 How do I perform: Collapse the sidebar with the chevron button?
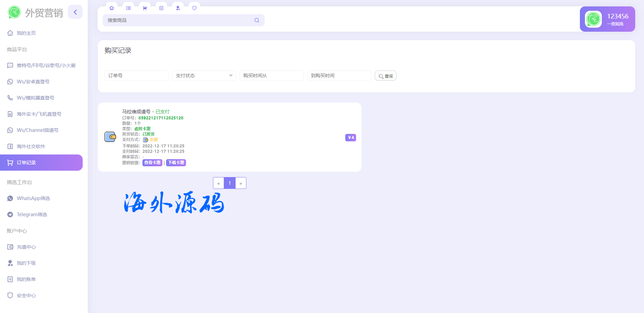75,12
